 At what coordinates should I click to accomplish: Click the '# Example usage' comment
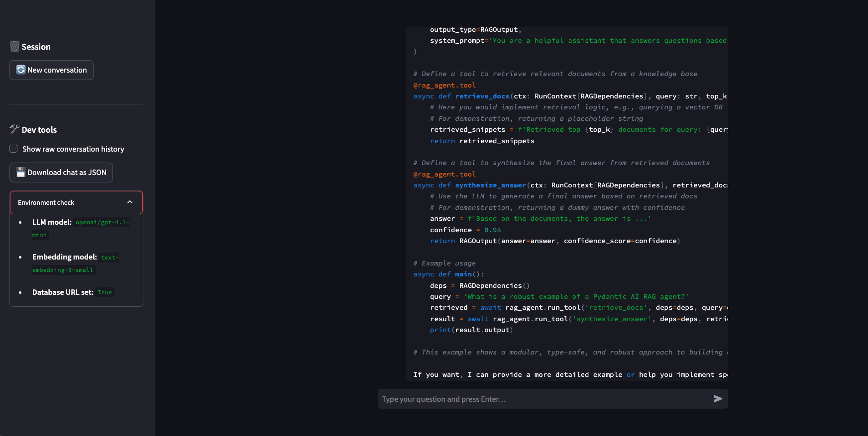[x=444, y=263]
